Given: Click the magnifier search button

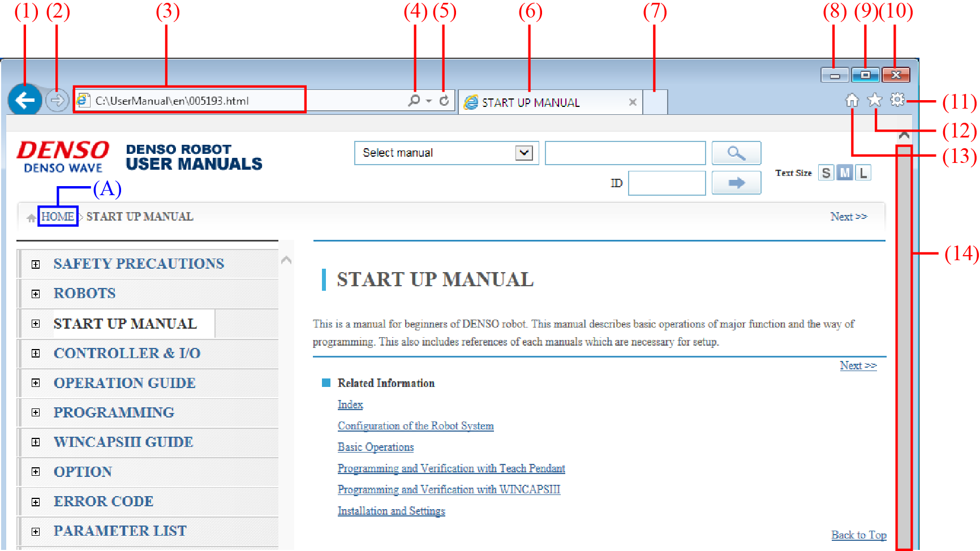Looking at the screenshot, I should click(x=736, y=153).
